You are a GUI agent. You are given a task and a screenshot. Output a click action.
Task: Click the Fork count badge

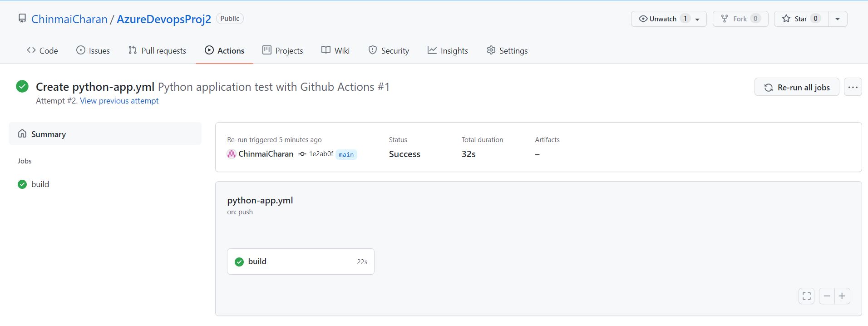pos(755,19)
